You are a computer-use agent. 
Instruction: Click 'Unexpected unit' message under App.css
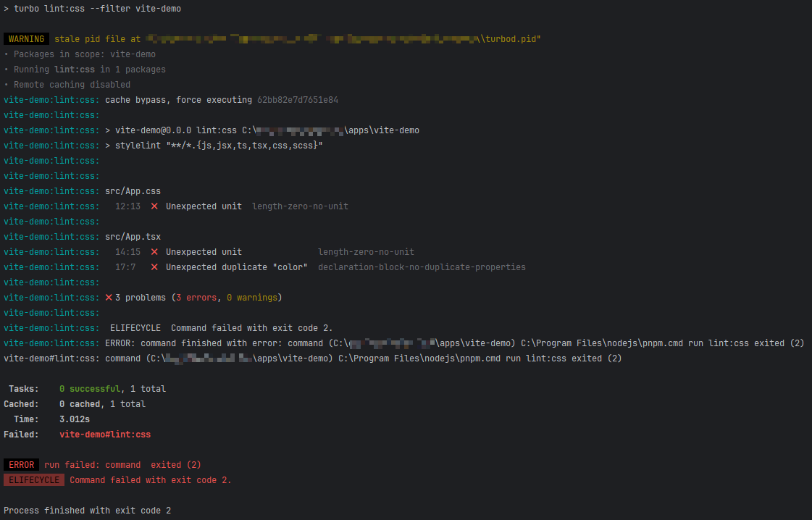(204, 206)
